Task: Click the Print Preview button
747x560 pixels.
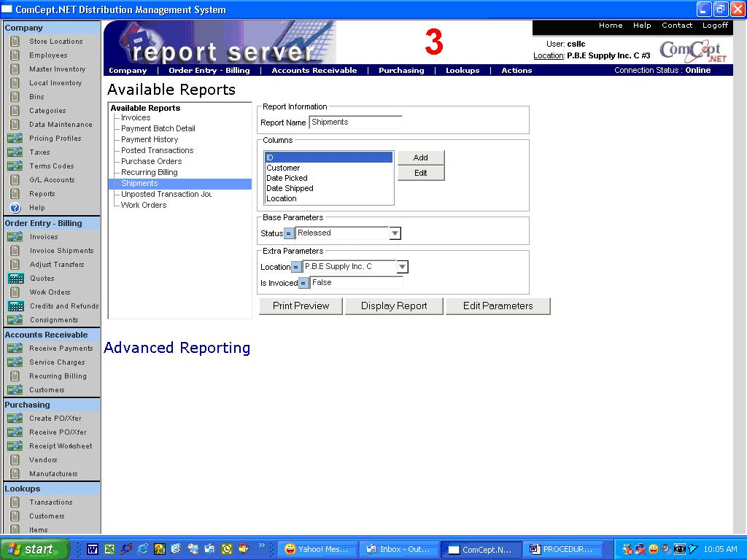Action: pos(301,306)
